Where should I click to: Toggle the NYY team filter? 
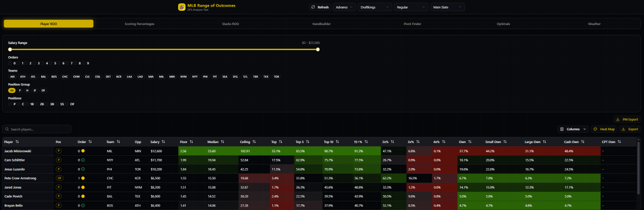coord(195,77)
